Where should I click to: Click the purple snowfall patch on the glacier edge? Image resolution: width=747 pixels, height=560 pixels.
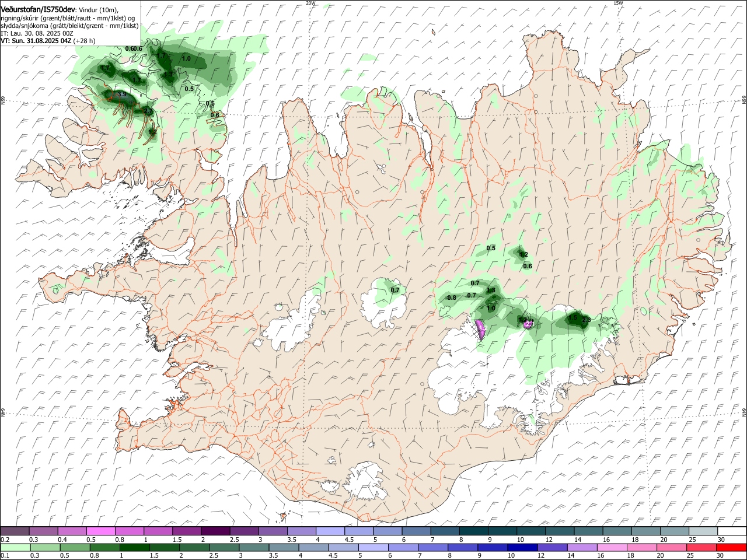481,330
